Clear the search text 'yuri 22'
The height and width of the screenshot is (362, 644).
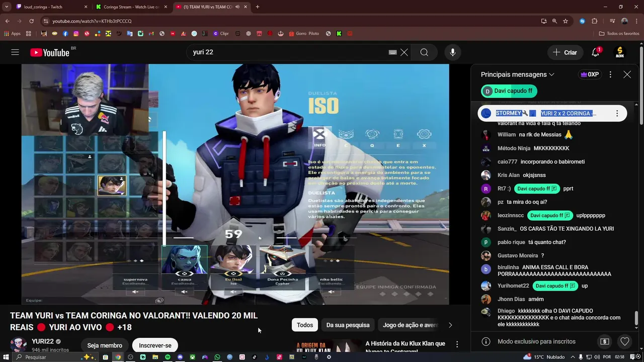pos(404,52)
